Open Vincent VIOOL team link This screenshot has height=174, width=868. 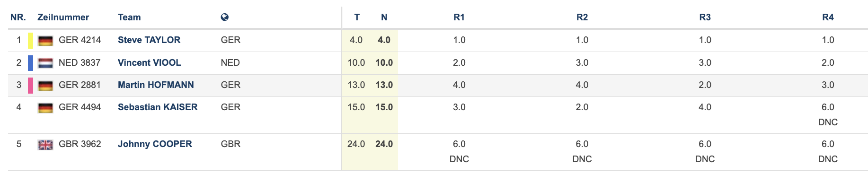click(x=150, y=62)
